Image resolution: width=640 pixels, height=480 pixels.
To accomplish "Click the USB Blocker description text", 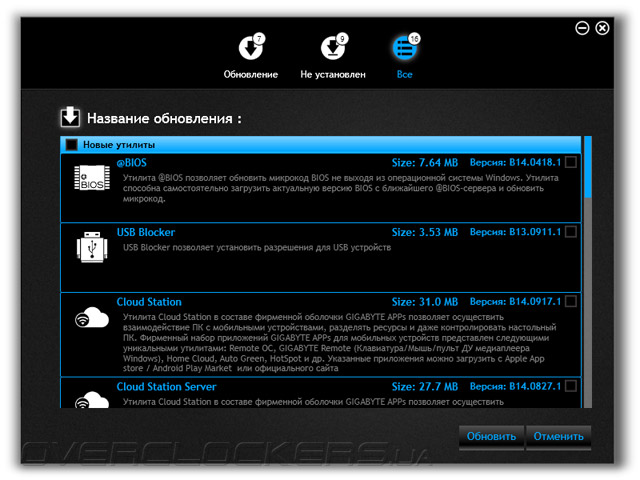I will click(257, 247).
